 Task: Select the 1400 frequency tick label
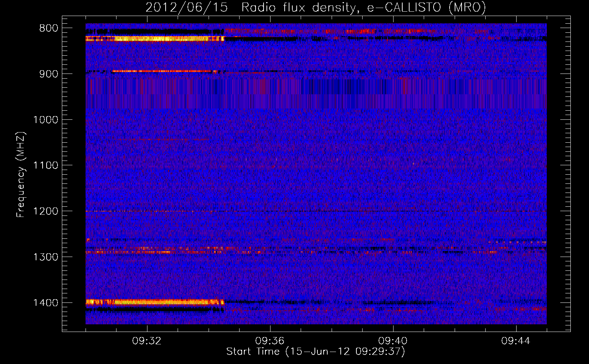[46, 303]
